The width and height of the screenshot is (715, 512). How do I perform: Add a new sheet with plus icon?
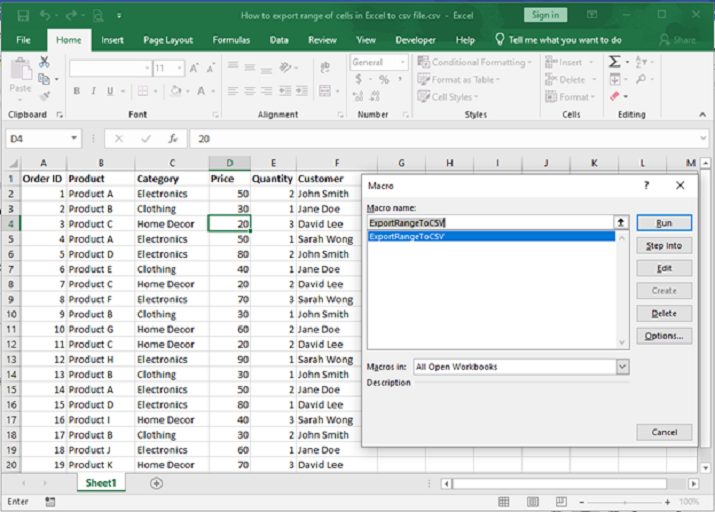156,483
